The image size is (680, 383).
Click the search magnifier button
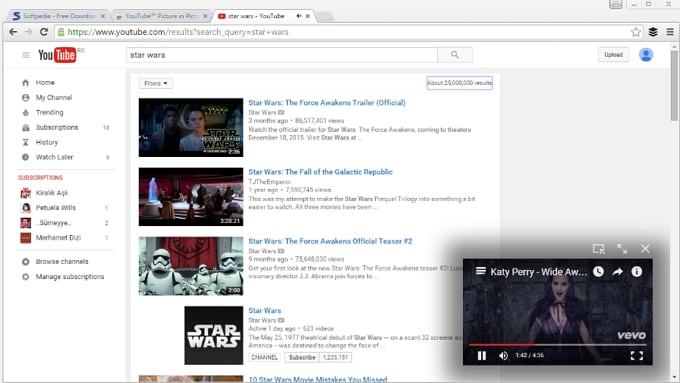coord(455,55)
